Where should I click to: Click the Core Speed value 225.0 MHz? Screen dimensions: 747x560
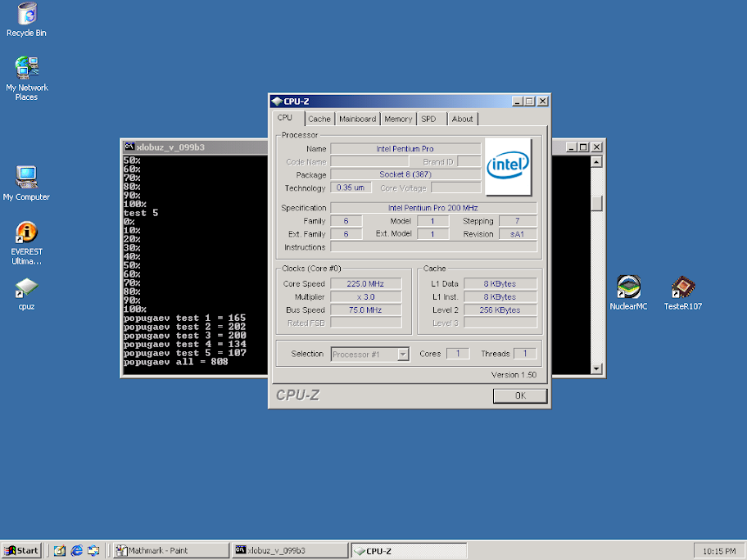(366, 284)
